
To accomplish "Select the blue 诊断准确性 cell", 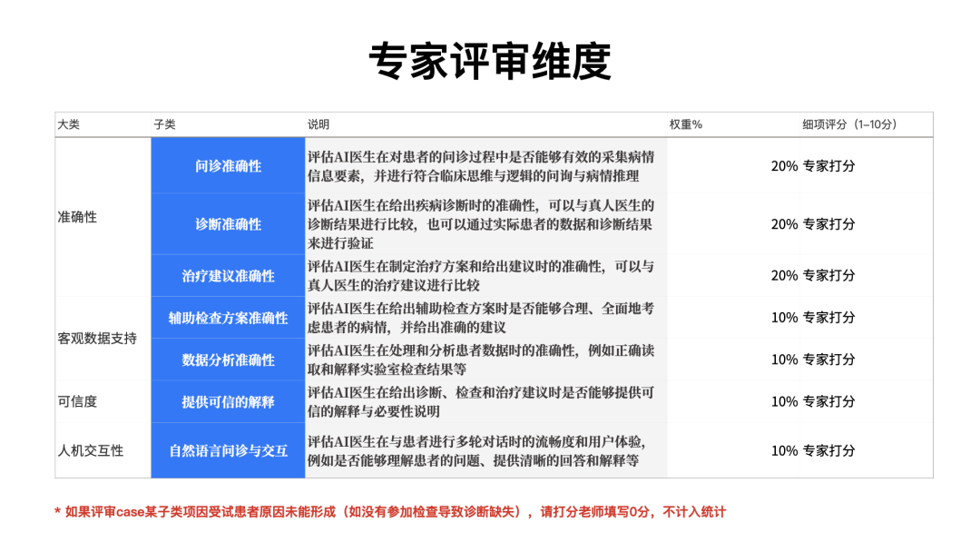I will (x=228, y=224).
